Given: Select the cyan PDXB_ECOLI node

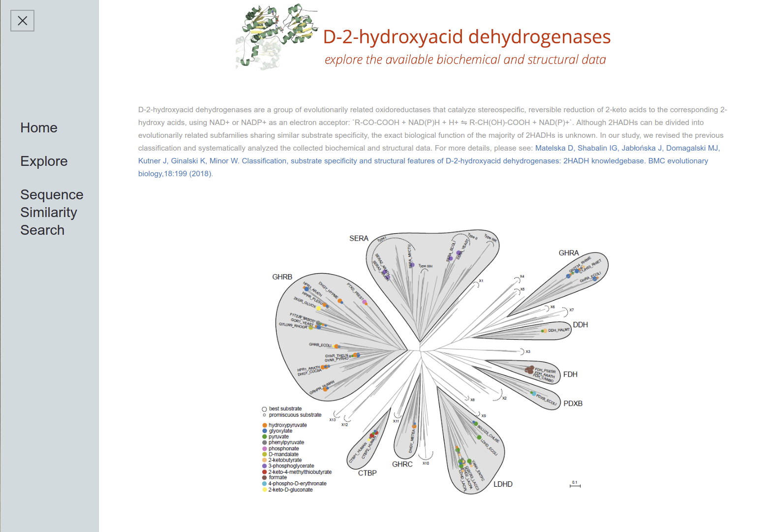Looking at the screenshot, I should pos(534,394).
